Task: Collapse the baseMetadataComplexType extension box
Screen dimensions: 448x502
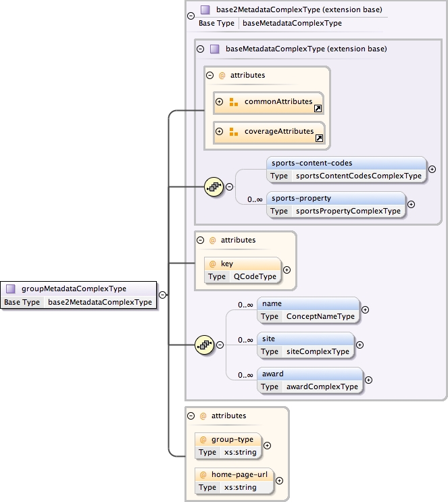Action: [x=200, y=49]
